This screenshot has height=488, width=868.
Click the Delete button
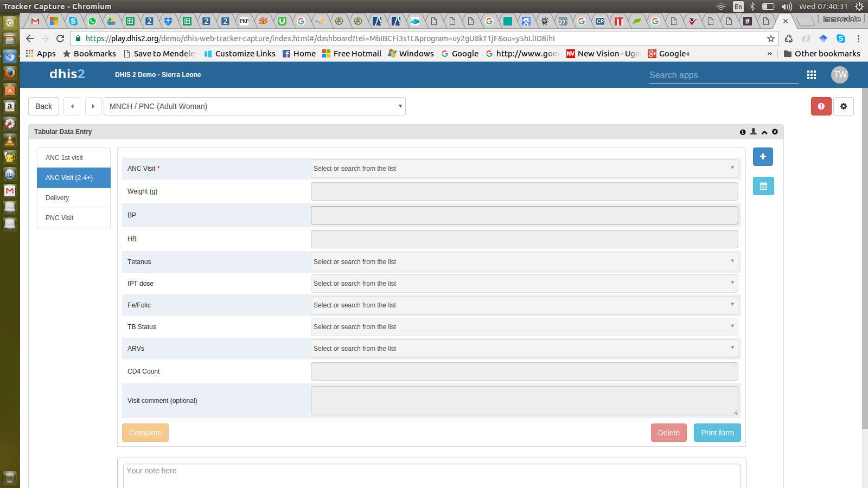(669, 433)
